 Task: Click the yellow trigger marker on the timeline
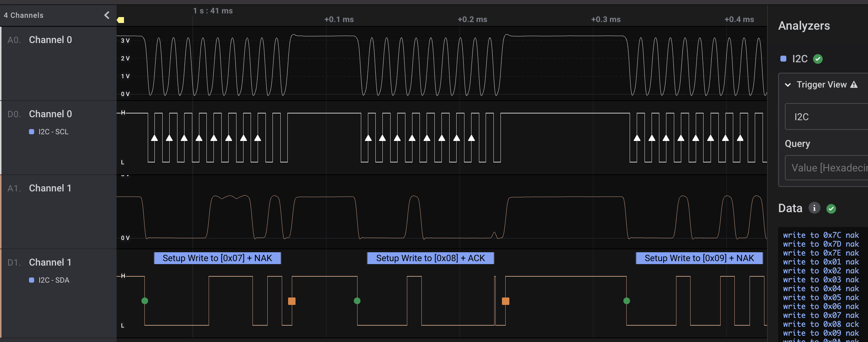tap(121, 20)
